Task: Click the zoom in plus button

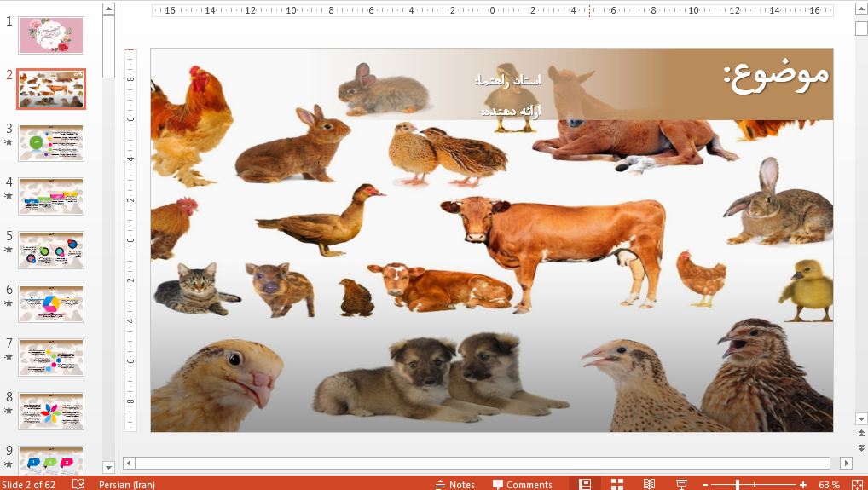Action: tap(803, 484)
